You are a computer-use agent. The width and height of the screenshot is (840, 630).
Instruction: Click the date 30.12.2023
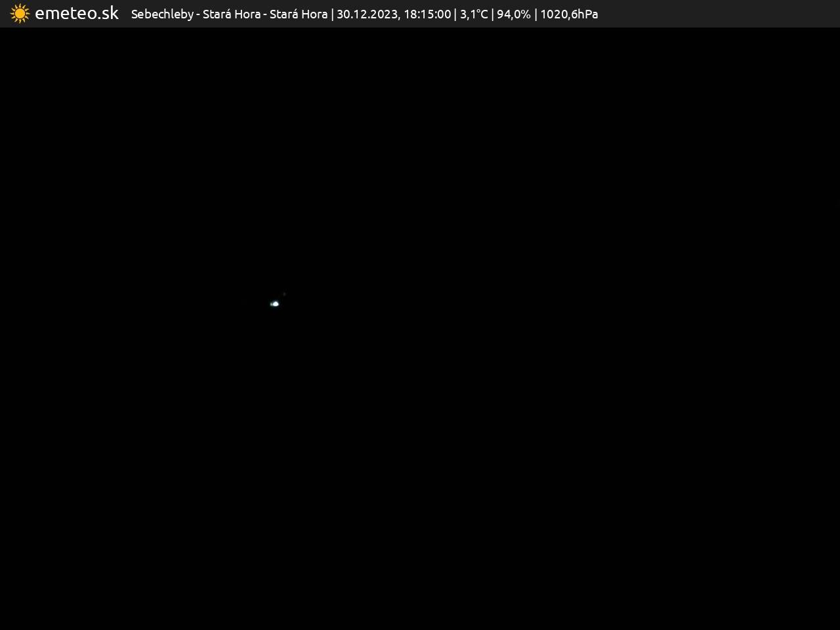tap(366, 14)
